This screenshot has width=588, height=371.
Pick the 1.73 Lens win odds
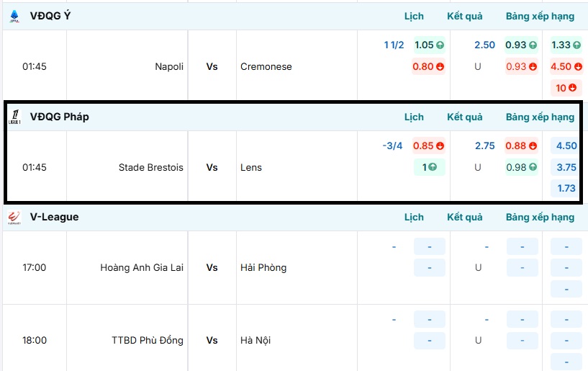pyautogui.click(x=566, y=188)
